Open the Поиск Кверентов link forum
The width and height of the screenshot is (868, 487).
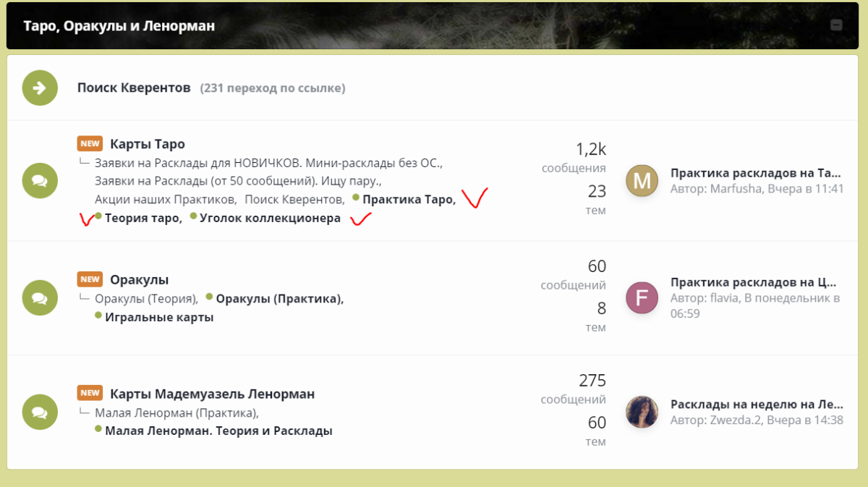coord(134,88)
